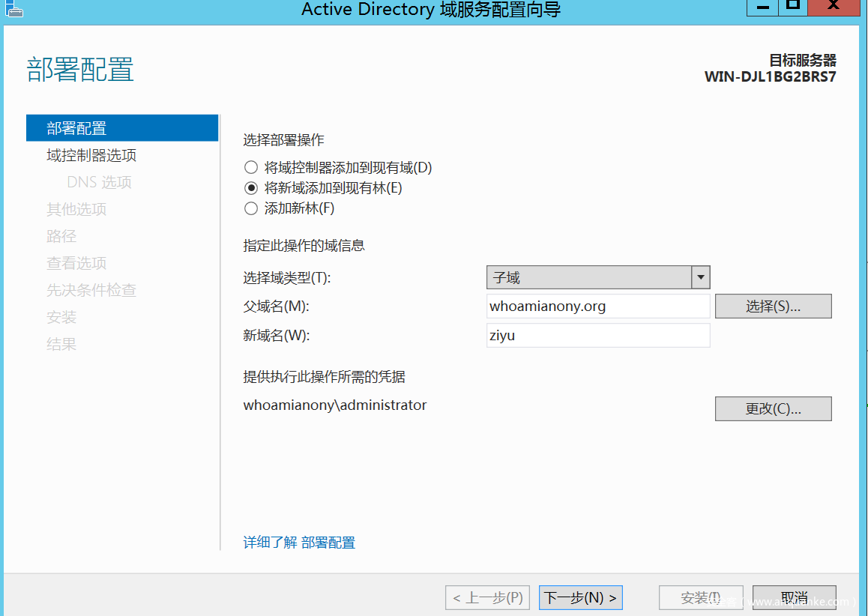Click the 选择域类型(T): label
Image resolution: width=868 pixels, height=616 pixels.
(287, 278)
